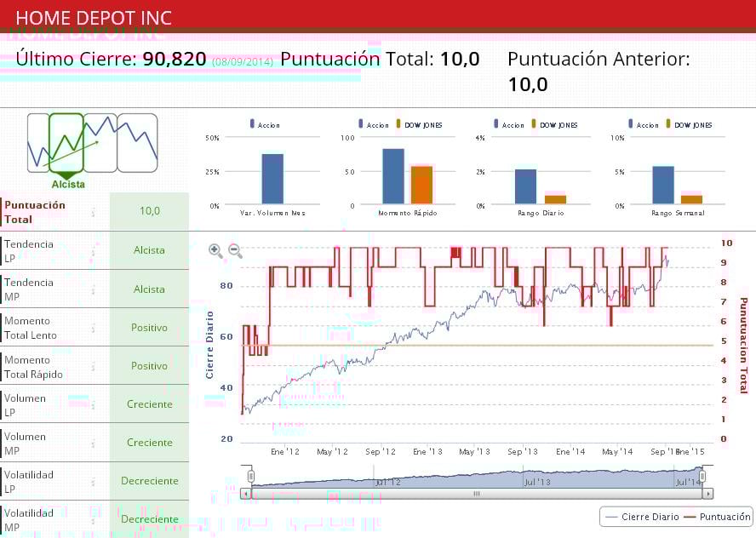Select the Volumen MP row label

tap(25, 444)
